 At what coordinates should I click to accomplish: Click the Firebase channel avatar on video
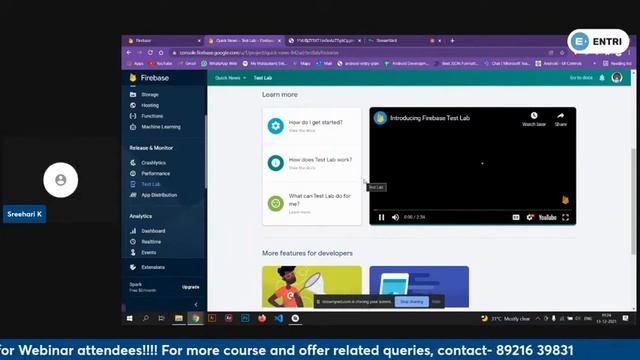click(380, 118)
